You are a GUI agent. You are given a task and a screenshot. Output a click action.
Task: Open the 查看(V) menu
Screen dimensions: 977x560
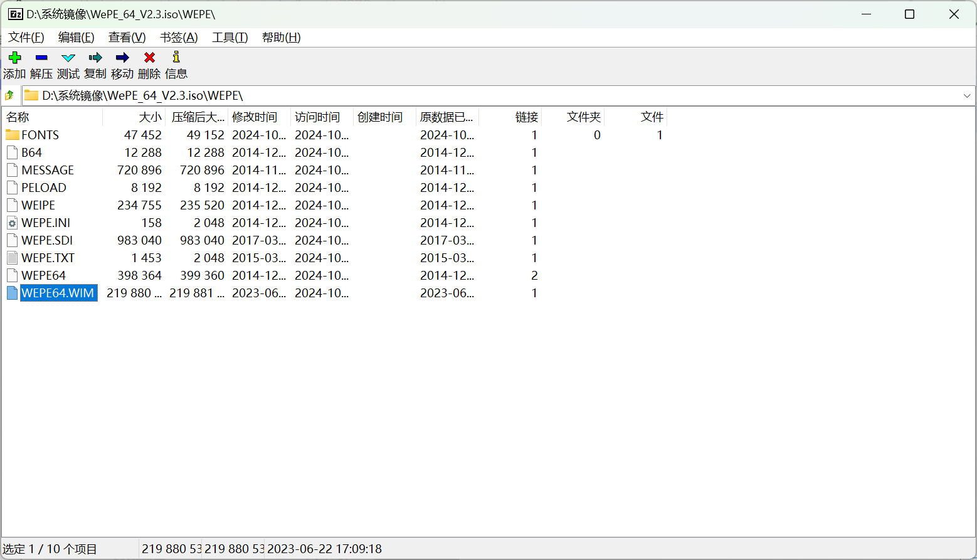[x=127, y=38]
